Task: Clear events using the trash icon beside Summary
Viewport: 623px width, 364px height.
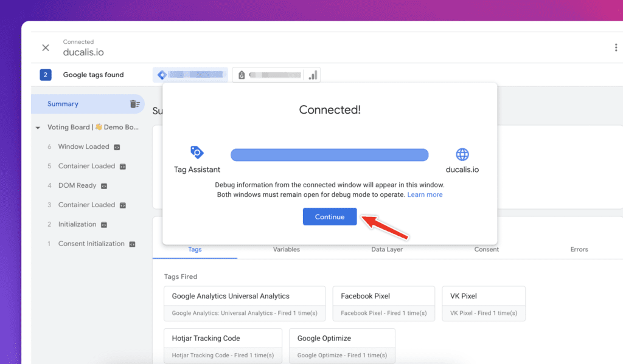Action: tap(136, 104)
